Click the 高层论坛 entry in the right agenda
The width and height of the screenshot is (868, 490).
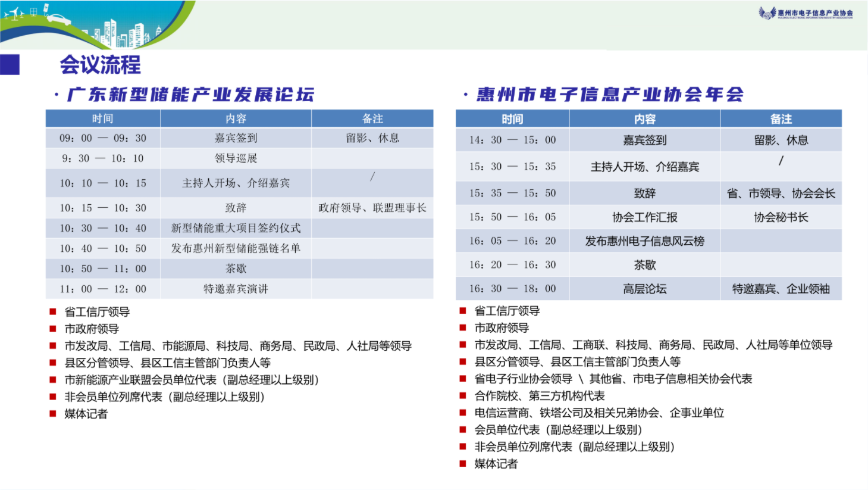pyautogui.click(x=646, y=289)
